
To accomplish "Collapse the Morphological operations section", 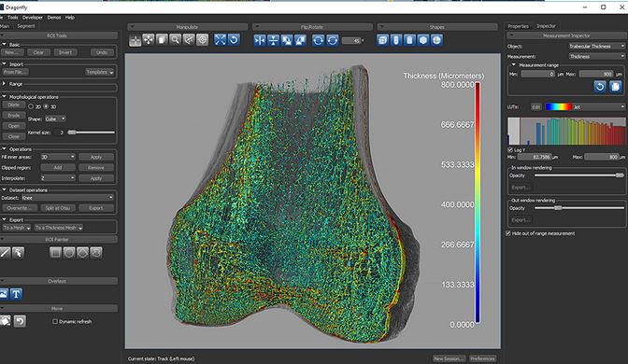I will pyautogui.click(x=4, y=97).
